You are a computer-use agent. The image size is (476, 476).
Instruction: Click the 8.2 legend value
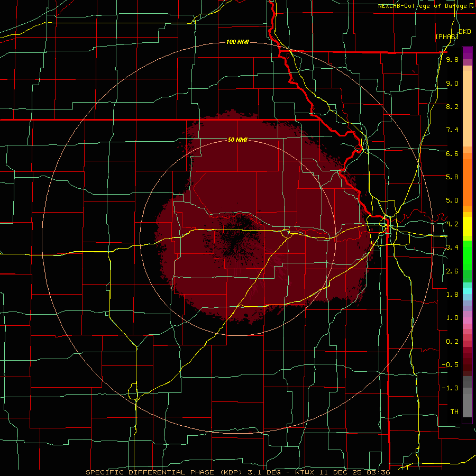coord(452,106)
